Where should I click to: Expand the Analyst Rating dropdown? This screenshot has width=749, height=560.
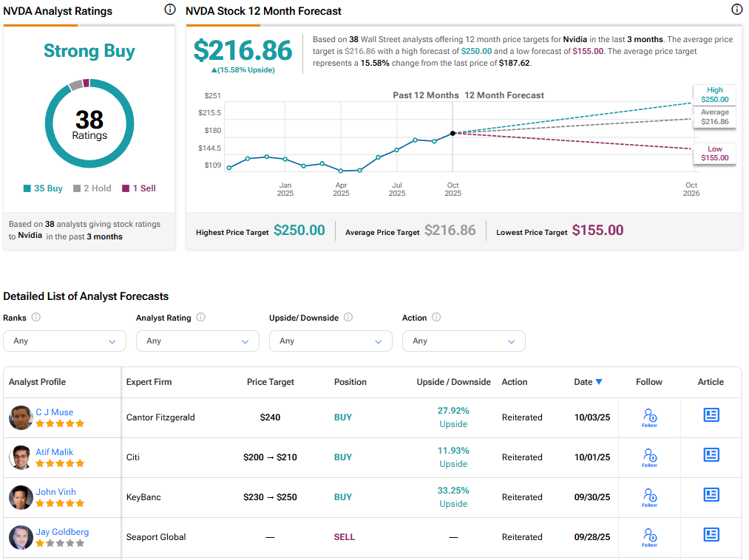197,341
